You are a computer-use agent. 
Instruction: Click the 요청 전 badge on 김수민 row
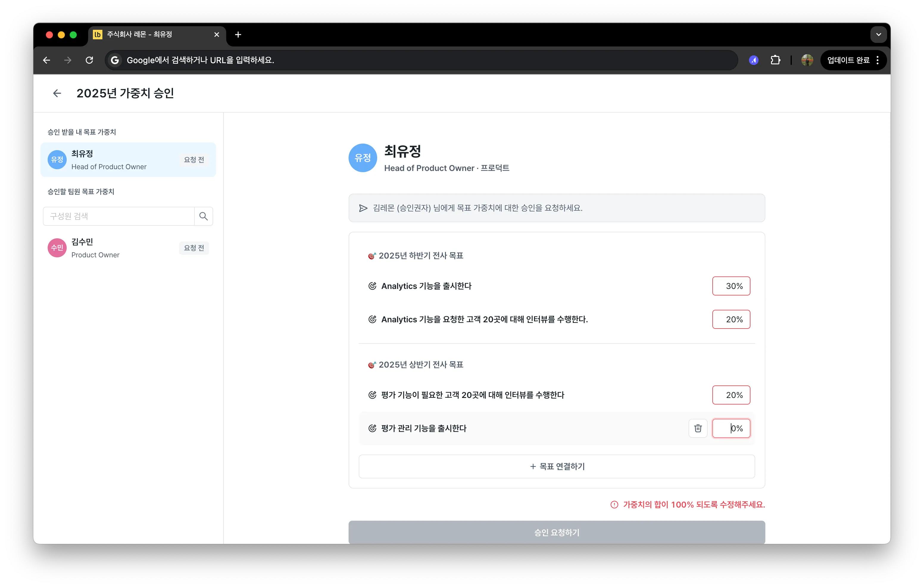[194, 248]
